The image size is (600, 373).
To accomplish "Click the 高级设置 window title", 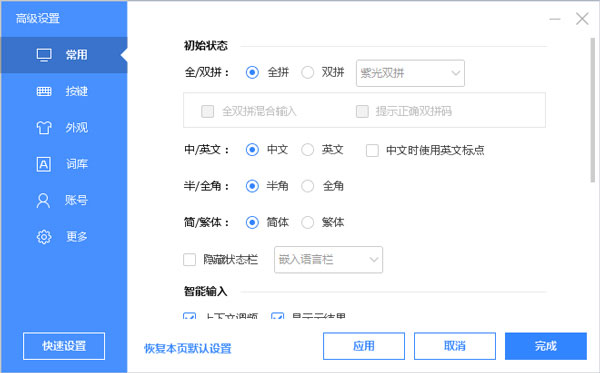I will tap(38, 18).
